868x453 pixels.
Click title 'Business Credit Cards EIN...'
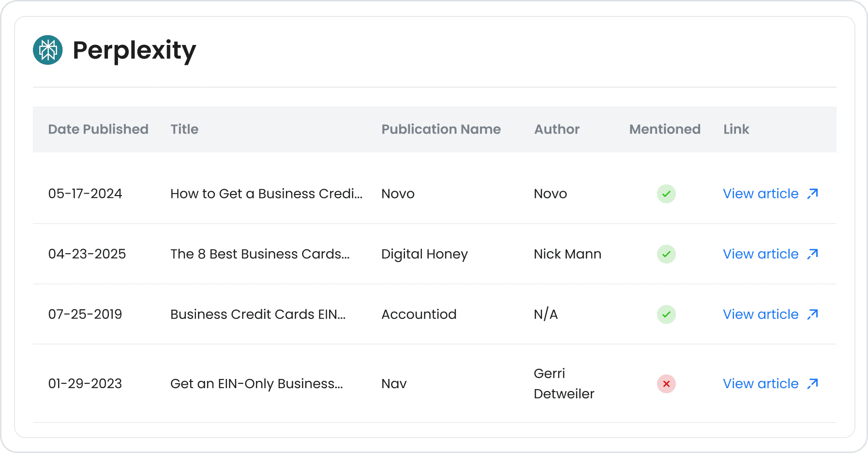[x=258, y=315]
